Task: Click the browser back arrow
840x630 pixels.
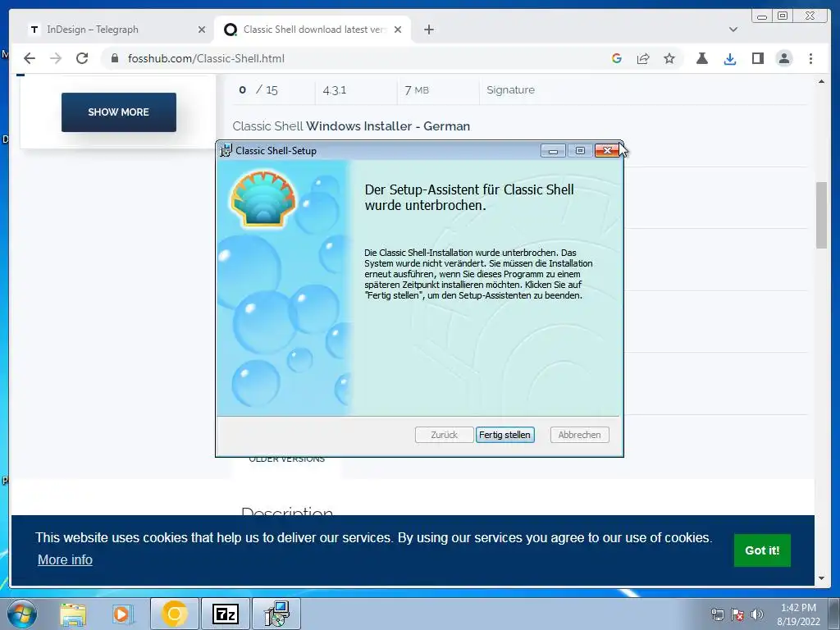Action: point(30,58)
